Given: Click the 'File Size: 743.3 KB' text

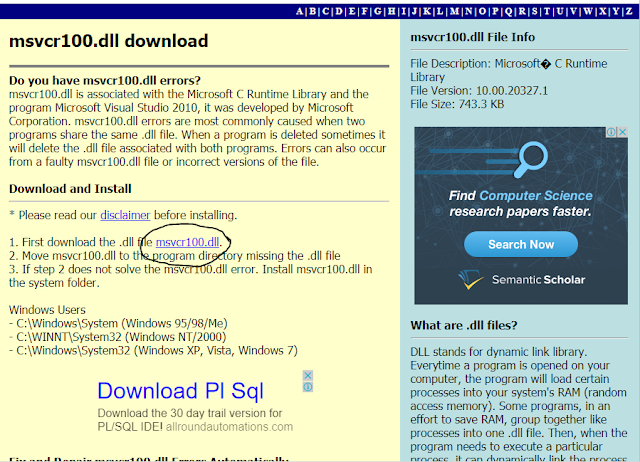Looking at the screenshot, I should pos(457,104).
